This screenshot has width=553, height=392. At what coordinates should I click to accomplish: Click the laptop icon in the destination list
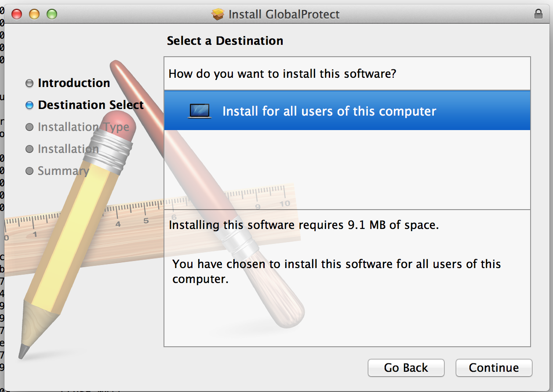click(200, 111)
